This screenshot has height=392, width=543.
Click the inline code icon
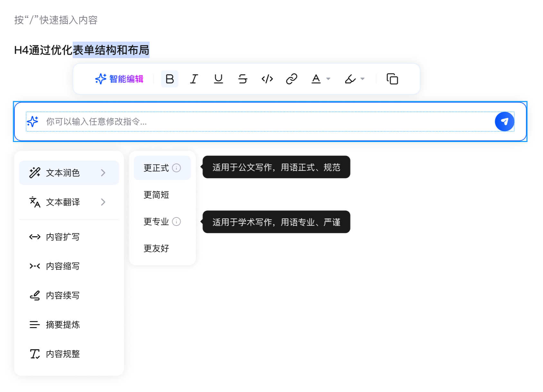pyautogui.click(x=267, y=79)
